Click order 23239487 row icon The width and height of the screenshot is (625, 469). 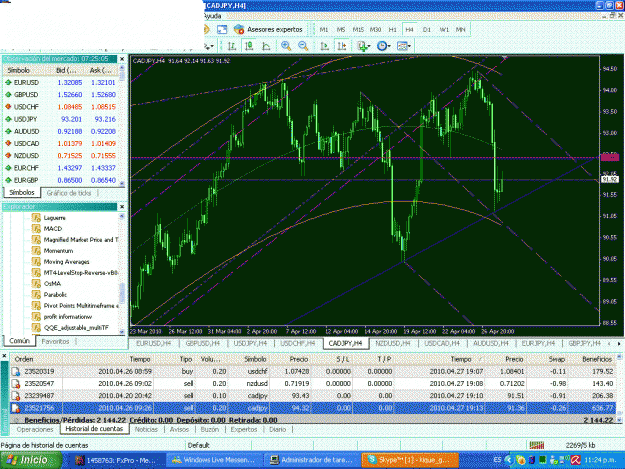(x=16, y=396)
